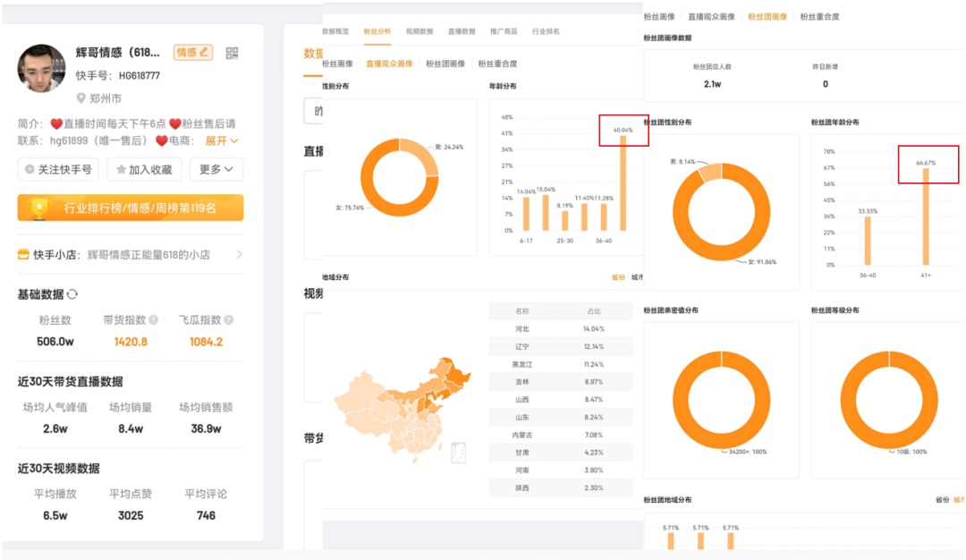Click the QR code icon beside profile name
The height and width of the screenshot is (560, 966).
(233, 53)
